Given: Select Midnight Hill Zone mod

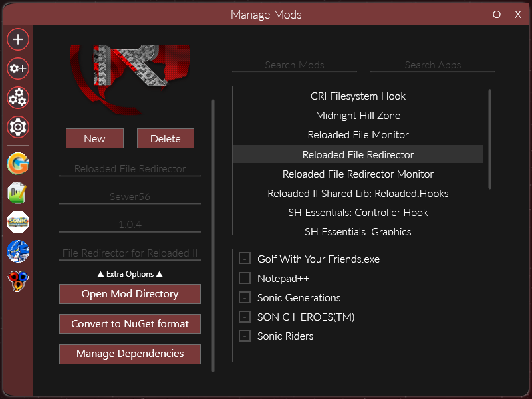Looking at the screenshot, I should point(358,116).
